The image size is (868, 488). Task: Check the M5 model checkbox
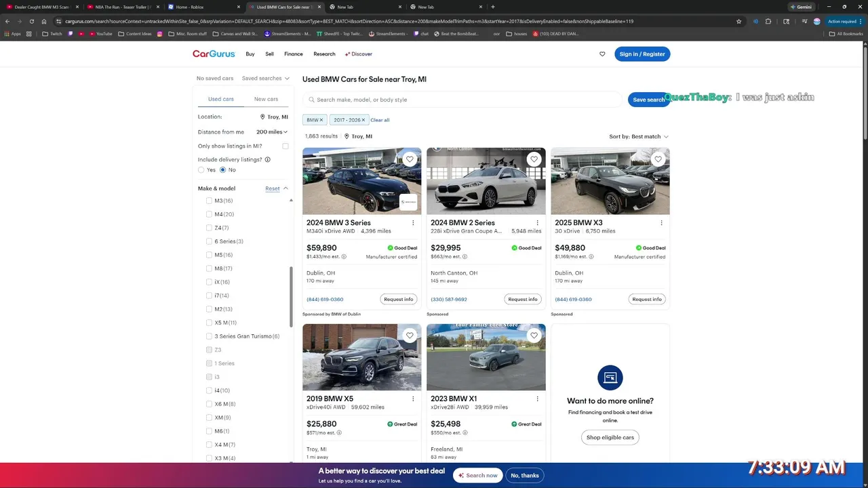(x=209, y=255)
